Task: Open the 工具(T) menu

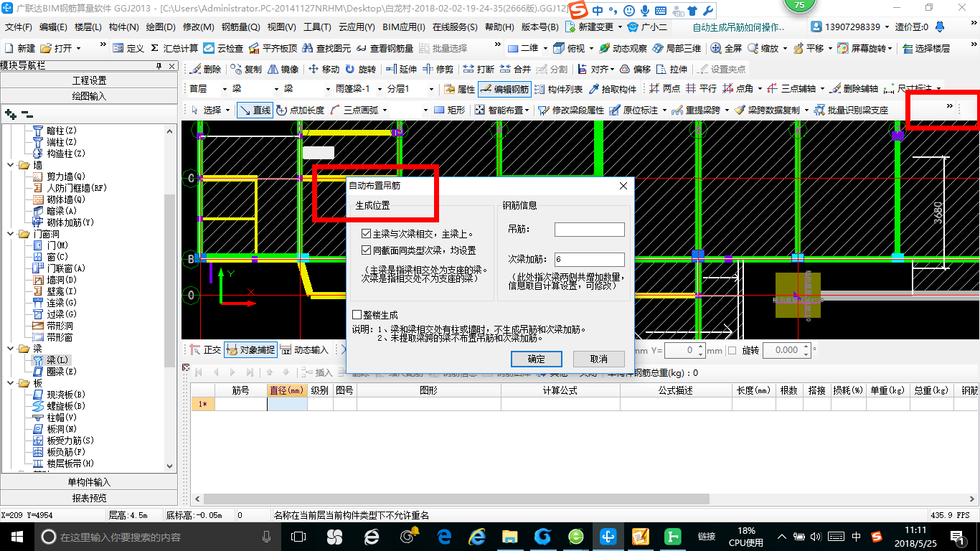Action: click(x=316, y=27)
